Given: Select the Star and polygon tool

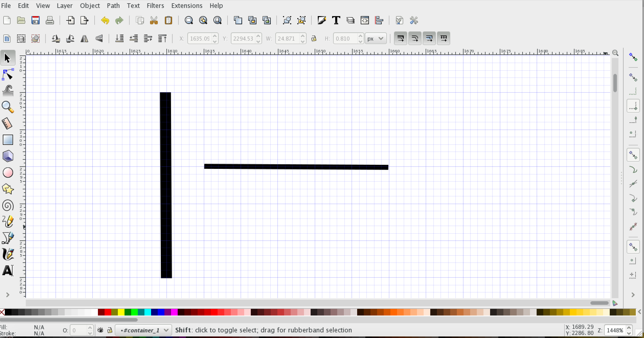Looking at the screenshot, I should [x=8, y=189].
